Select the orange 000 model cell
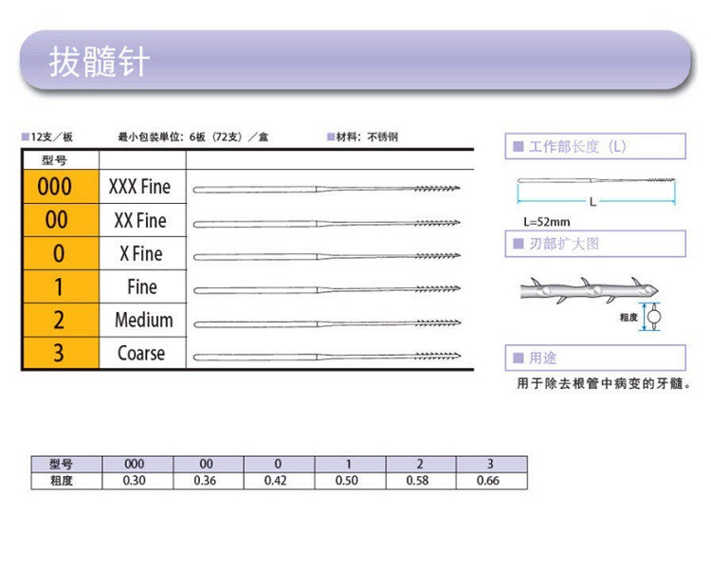The height and width of the screenshot is (588, 711). click(x=62, y=187)
